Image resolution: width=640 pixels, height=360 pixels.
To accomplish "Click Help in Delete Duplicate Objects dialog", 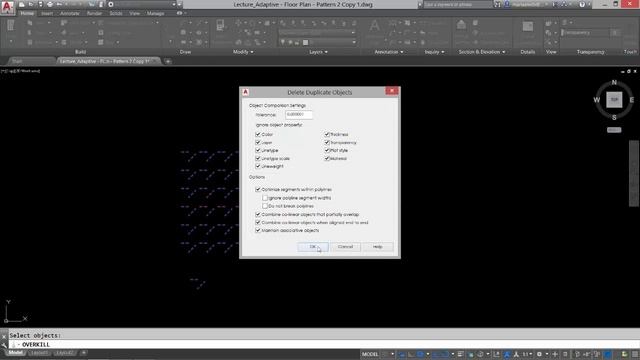I will coord(378,247).
